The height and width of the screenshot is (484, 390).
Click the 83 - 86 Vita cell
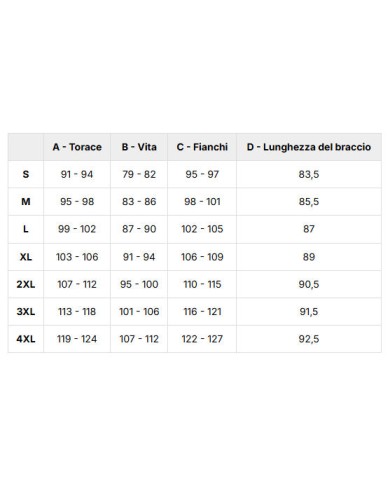[139, 202]
